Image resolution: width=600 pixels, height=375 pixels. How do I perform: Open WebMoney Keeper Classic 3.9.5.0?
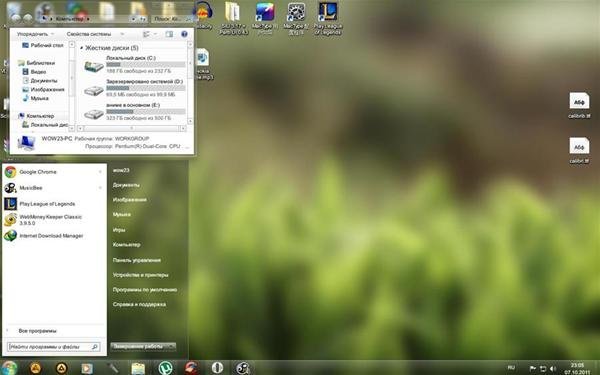click(53, 220)
